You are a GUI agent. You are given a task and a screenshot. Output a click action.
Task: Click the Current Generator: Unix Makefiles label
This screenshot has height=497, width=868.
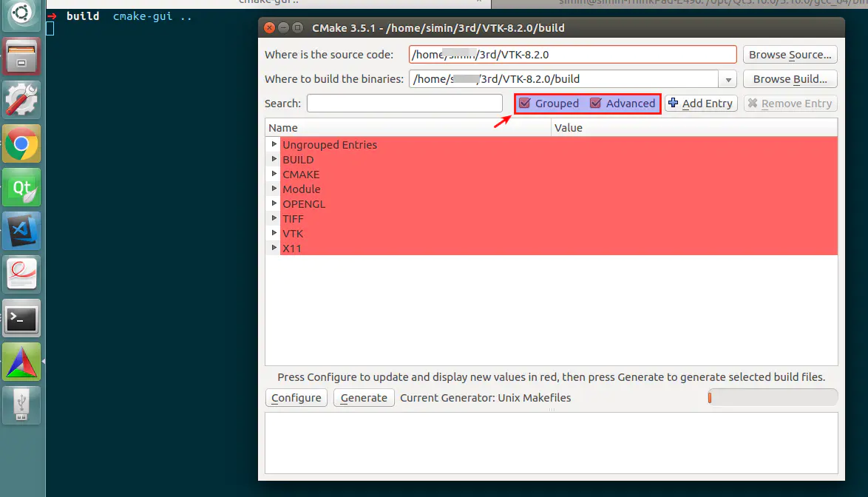pyautogui.click(x=486, y=398)
